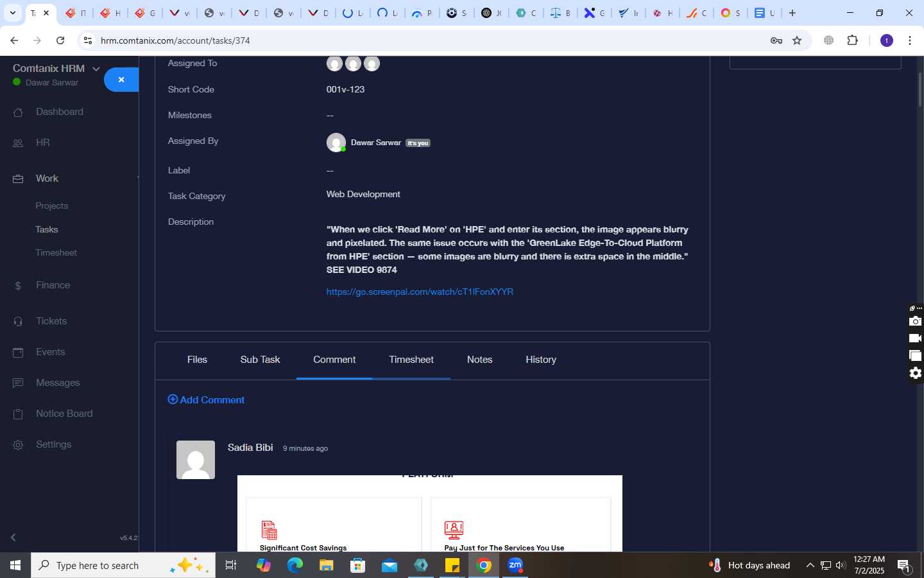
Task: Go to Projects submenu item
Action: [x=52, y=206]
